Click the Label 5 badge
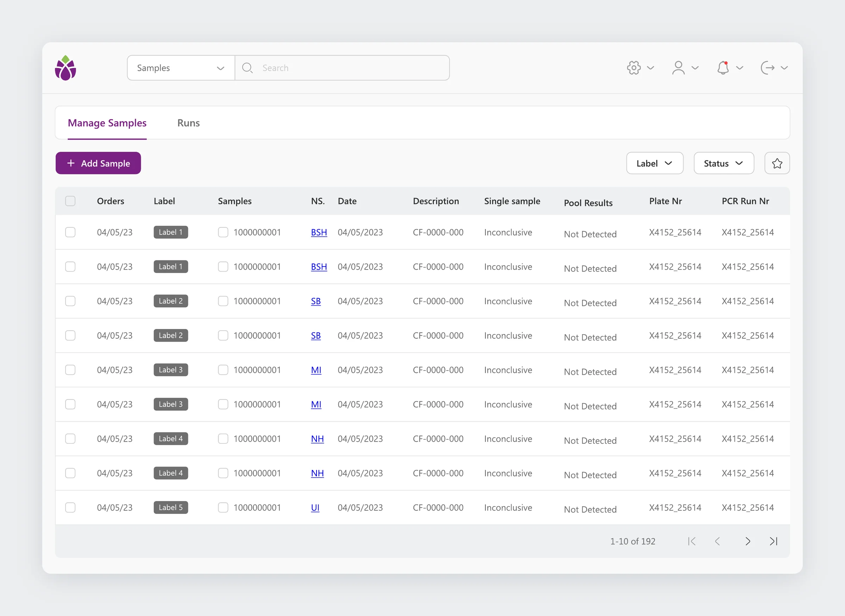The image size is (845, 616). [171, 508]
